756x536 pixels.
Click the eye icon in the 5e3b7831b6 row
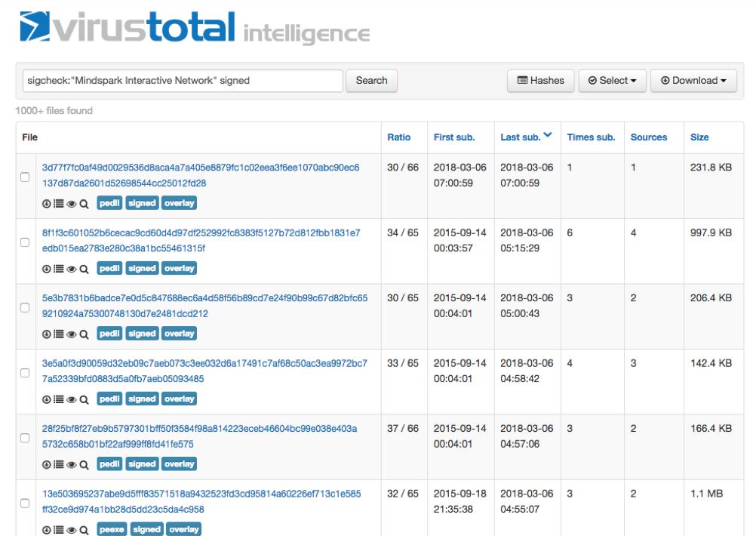(72, 334)
